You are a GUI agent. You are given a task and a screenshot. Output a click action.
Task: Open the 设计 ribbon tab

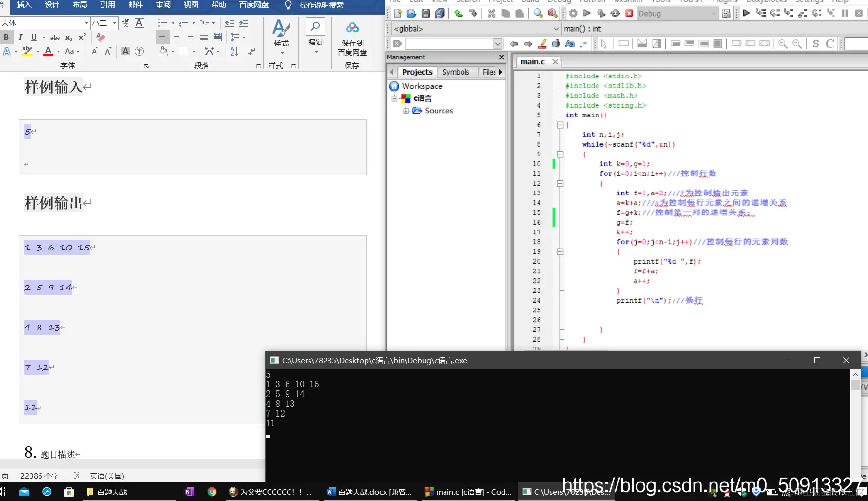pyautogui.click(x=52, y=5)
